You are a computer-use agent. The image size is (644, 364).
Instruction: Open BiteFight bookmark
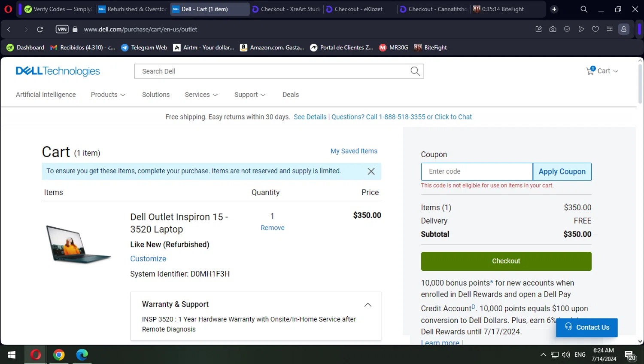431,48
